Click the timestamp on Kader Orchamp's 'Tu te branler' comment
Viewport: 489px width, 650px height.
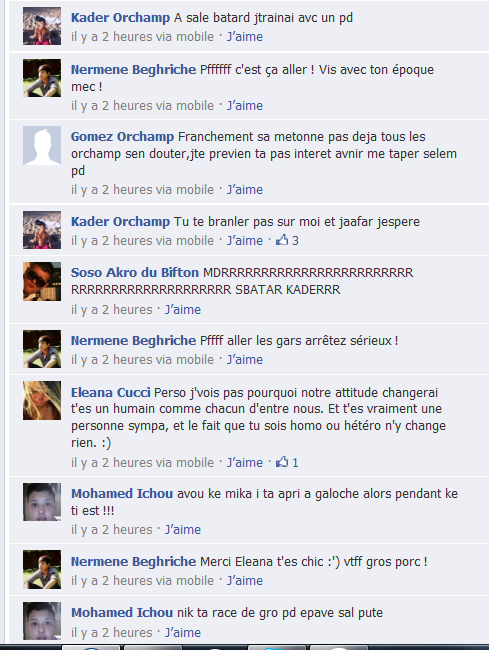[142, 241]
